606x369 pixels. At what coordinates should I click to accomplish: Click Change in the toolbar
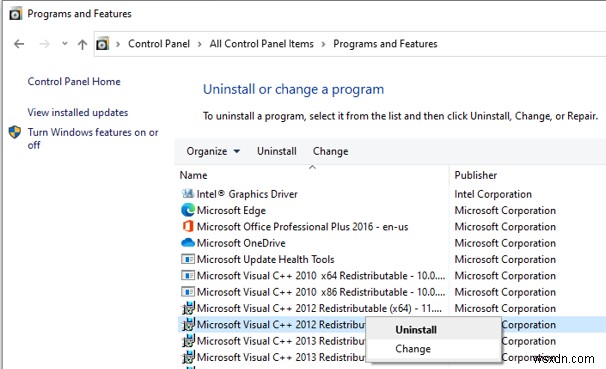(330, 151)
